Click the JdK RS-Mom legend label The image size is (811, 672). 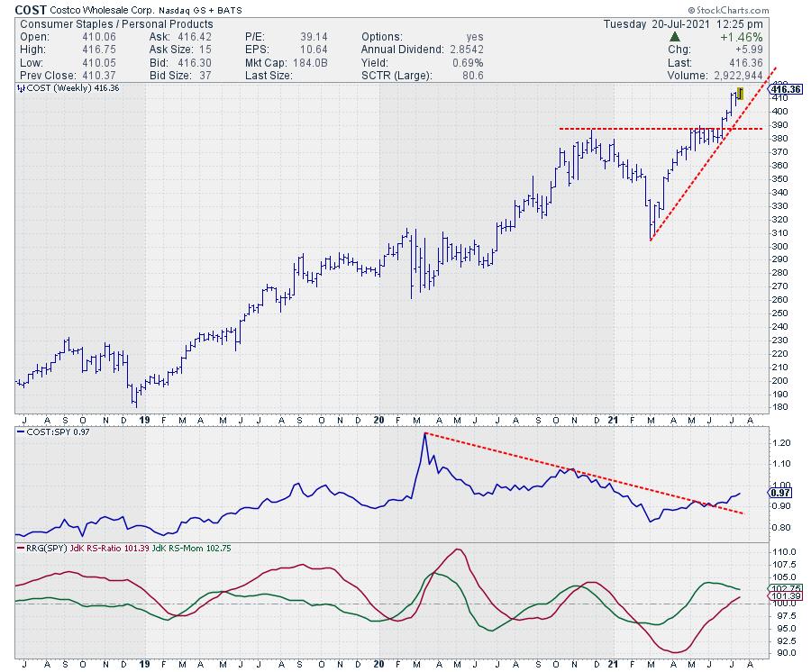[x=185, y=547]
